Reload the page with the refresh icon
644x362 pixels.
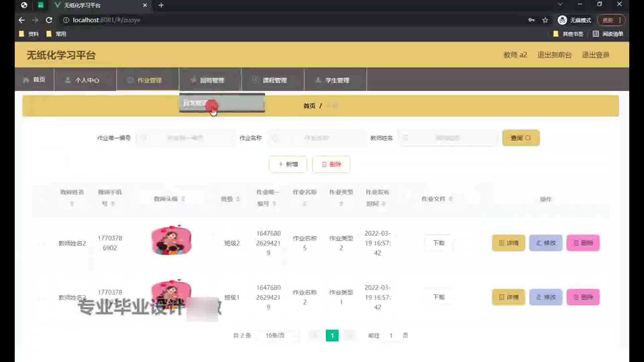[x=49, y=20]
